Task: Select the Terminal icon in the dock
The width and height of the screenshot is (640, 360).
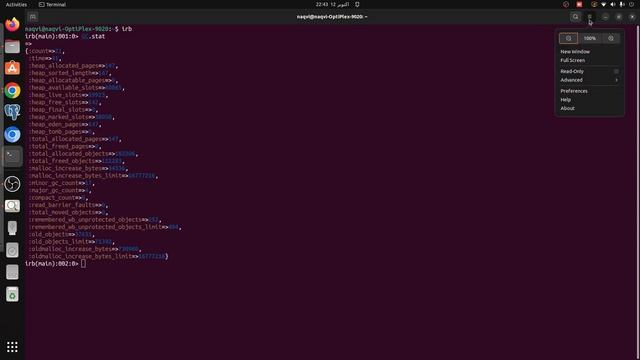Action: tap(12, 156)
